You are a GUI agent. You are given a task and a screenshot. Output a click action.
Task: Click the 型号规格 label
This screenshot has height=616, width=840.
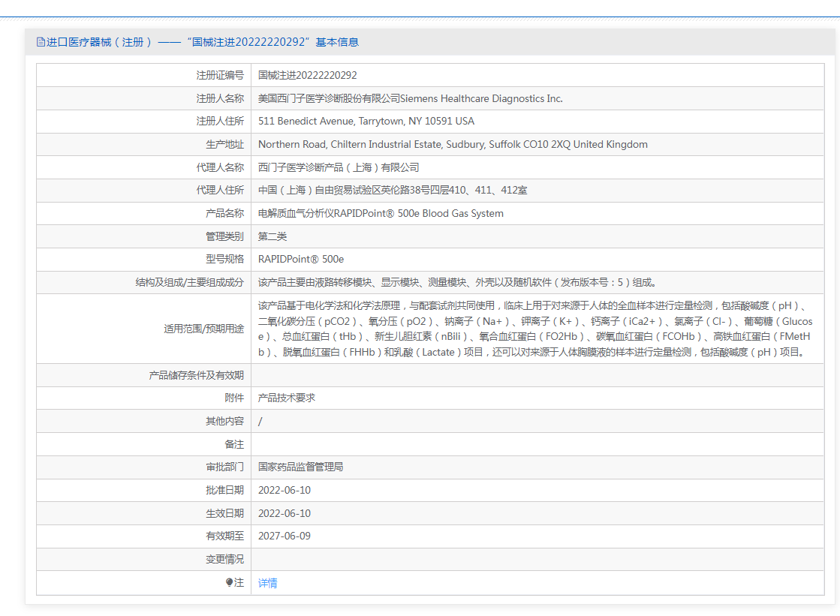224,260
